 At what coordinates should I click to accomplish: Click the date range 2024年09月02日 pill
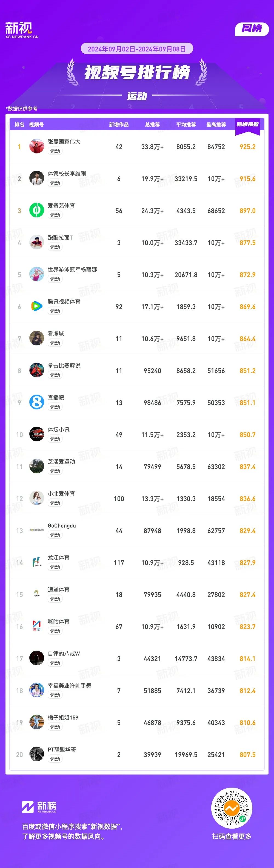tap(137, 49)
